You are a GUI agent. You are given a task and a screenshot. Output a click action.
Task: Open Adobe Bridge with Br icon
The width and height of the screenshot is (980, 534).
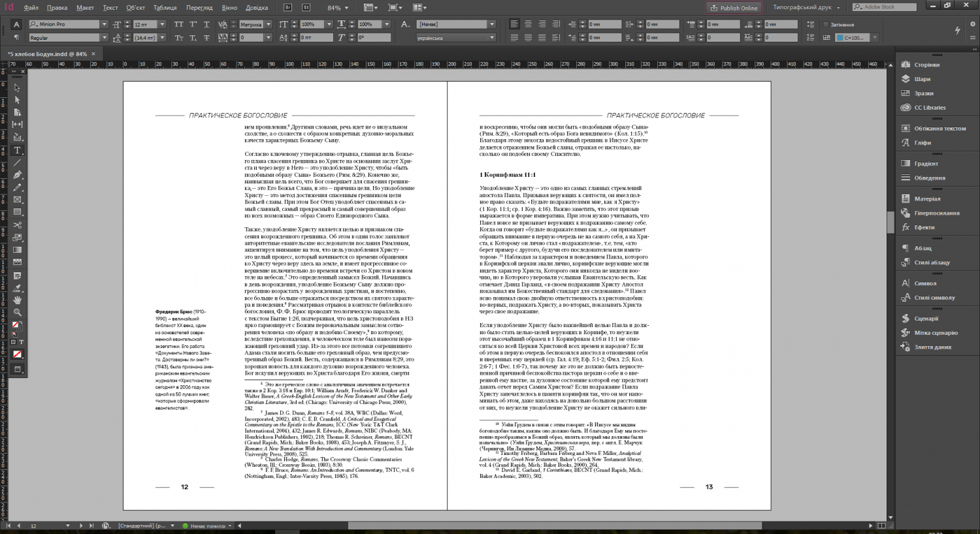click(288, 8)
